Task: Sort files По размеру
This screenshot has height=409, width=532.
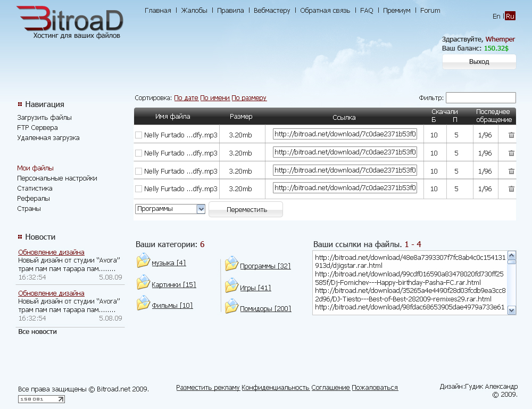Action: [249, 98]
